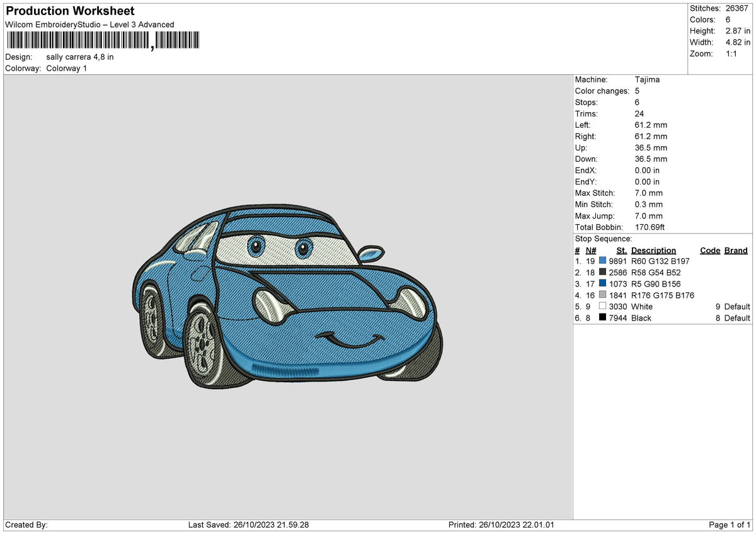
Task: Click the 'Description' column header
Action: [653, 250]
